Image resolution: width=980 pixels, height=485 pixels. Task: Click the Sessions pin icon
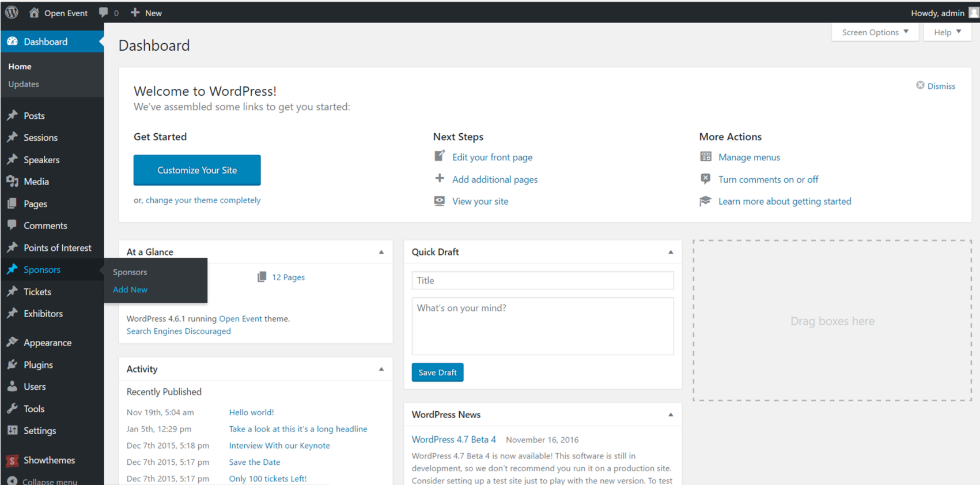(12, 137)
